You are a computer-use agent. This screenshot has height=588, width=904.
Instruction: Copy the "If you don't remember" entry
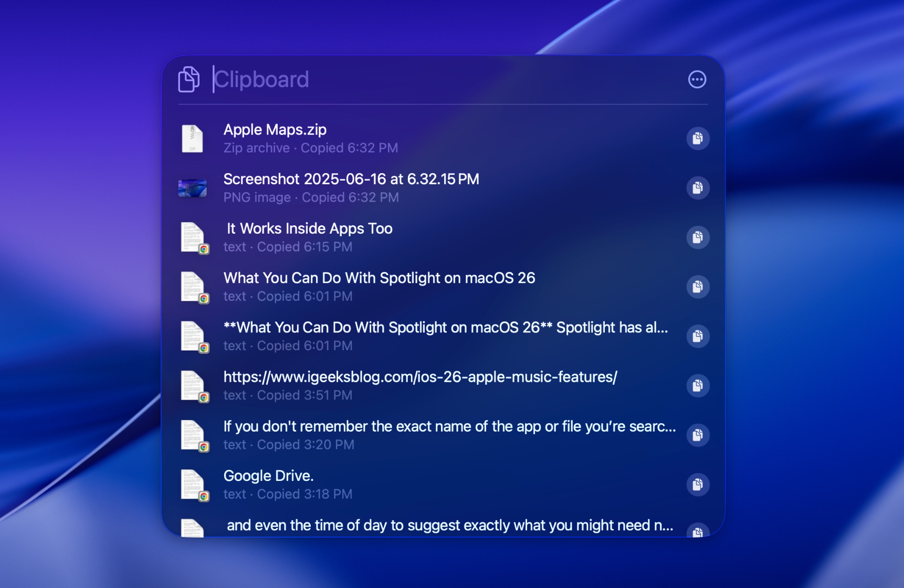[x=698, y=435]
